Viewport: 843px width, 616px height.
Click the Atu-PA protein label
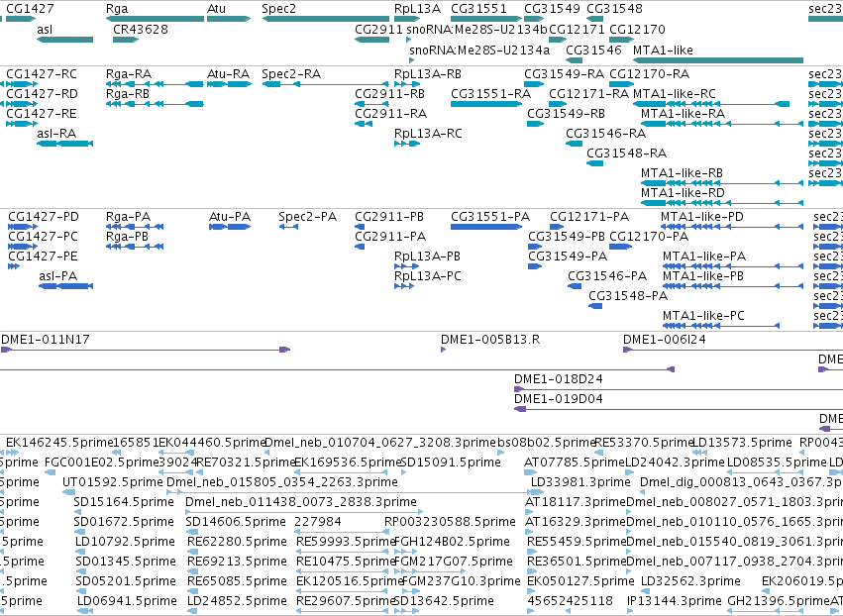(230, 217)
